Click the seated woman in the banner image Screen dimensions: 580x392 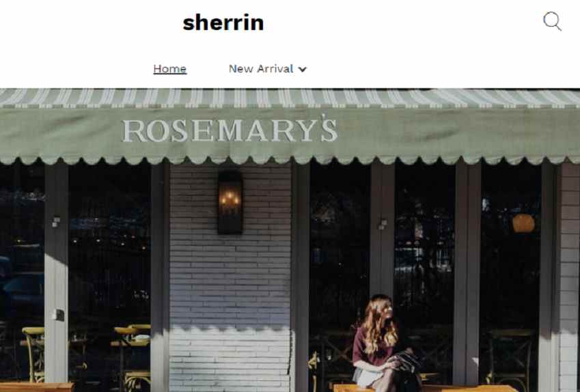point(383,342)
